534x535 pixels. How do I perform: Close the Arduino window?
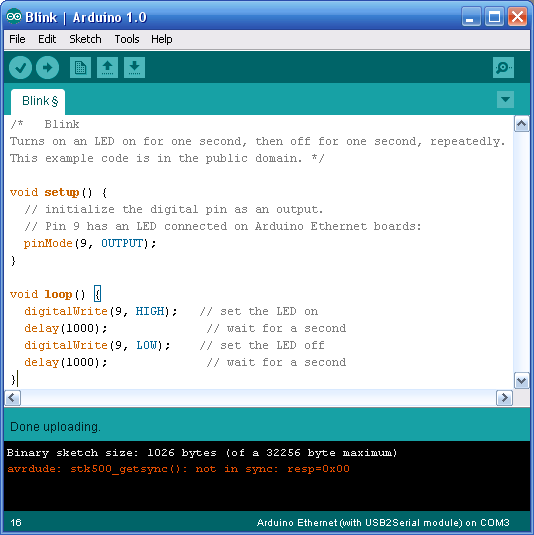[517, 17]
